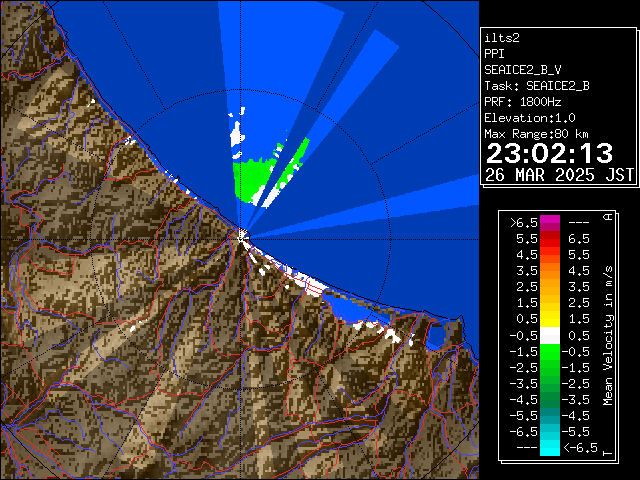Click the "SEAICE2_B_V" product name
Image resolution: width=640 pixels, height=480 pixels.
522,70
